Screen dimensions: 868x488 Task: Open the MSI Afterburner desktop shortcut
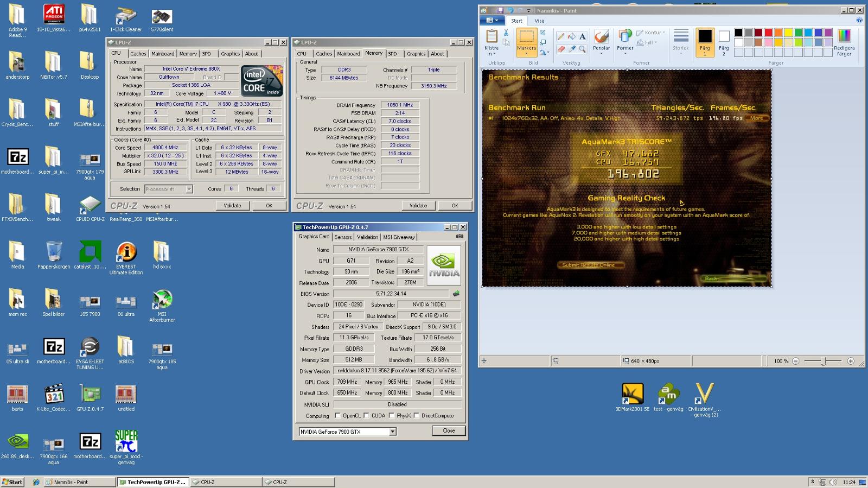[162, 306]
